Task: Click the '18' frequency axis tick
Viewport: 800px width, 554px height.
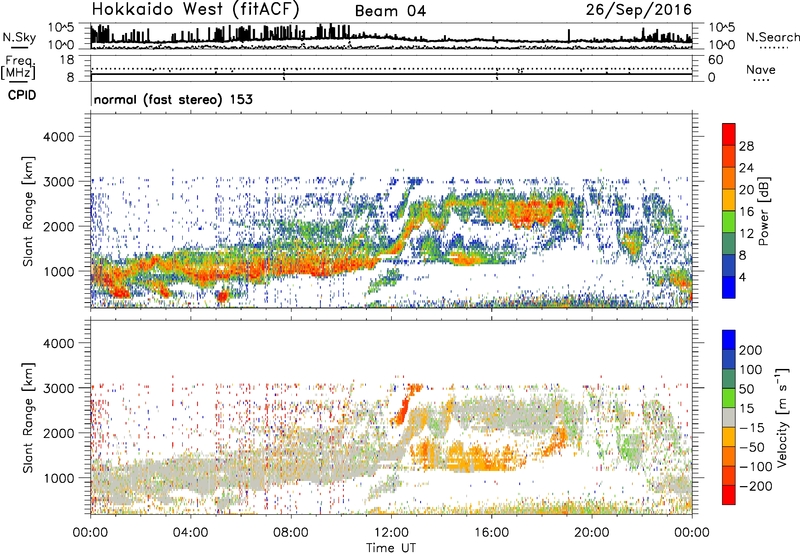Action: coord(67,60)
